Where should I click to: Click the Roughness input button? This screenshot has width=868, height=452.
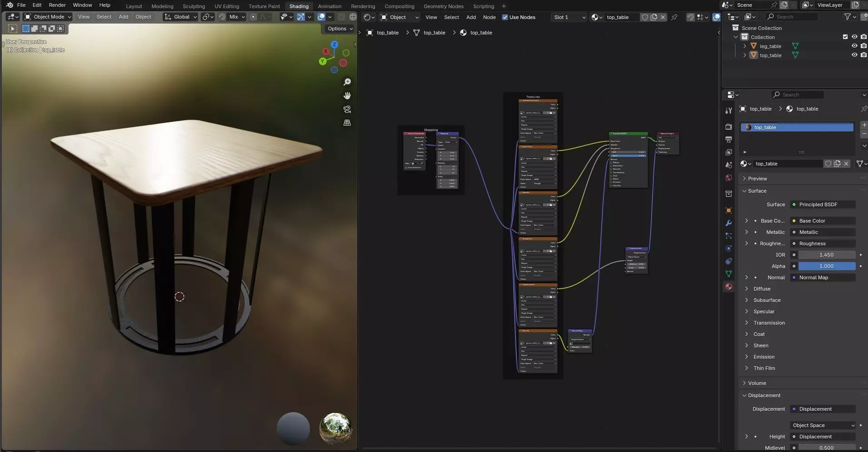pyautogui.click(x=823, y=243)
